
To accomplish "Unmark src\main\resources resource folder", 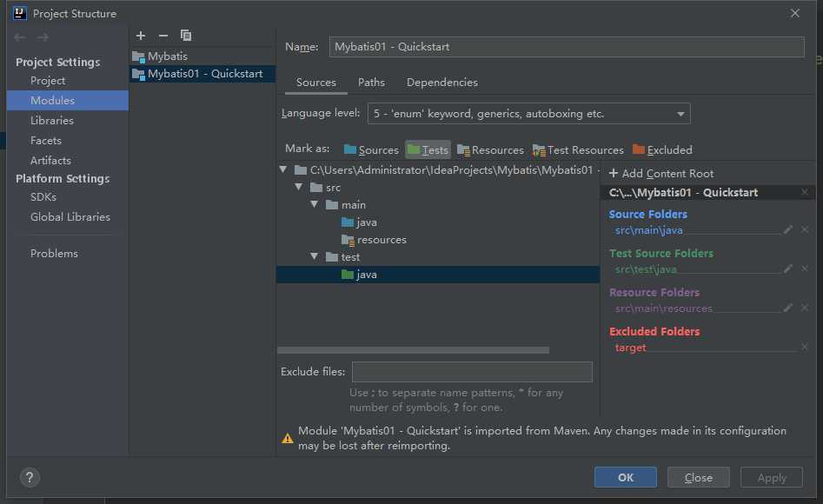I will click(x=805, y=308).
